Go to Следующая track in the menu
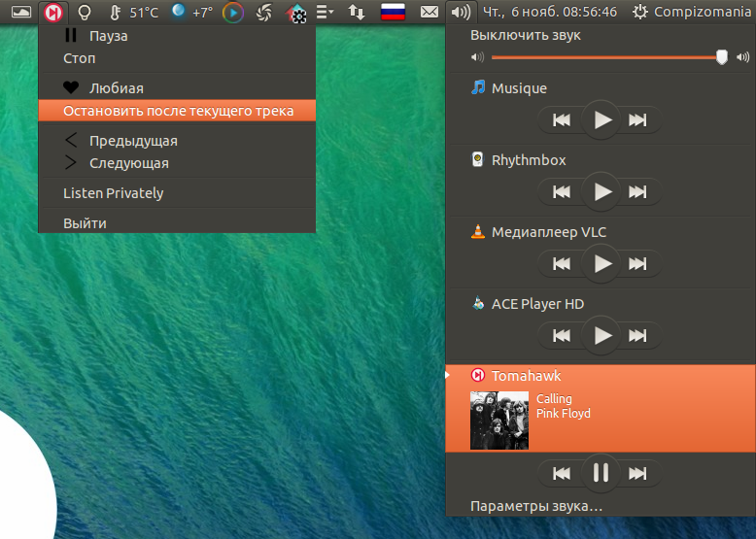The image size is (756, 539). click(x=177, y=163)
